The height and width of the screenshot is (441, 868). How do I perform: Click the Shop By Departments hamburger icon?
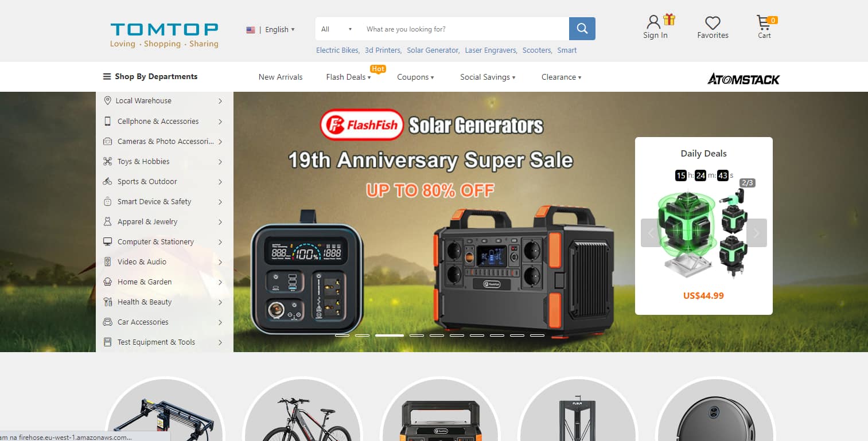(x=107, y=76)
